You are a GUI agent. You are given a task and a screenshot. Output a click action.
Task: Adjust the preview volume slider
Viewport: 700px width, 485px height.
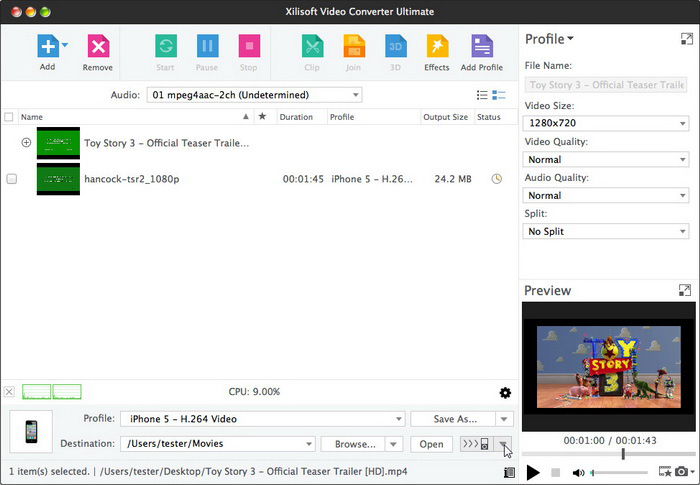[x=619, y=472]
